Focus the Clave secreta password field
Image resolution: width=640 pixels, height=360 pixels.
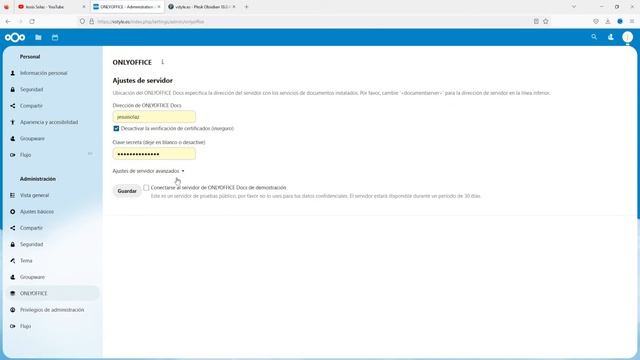[x=154, y=154]
